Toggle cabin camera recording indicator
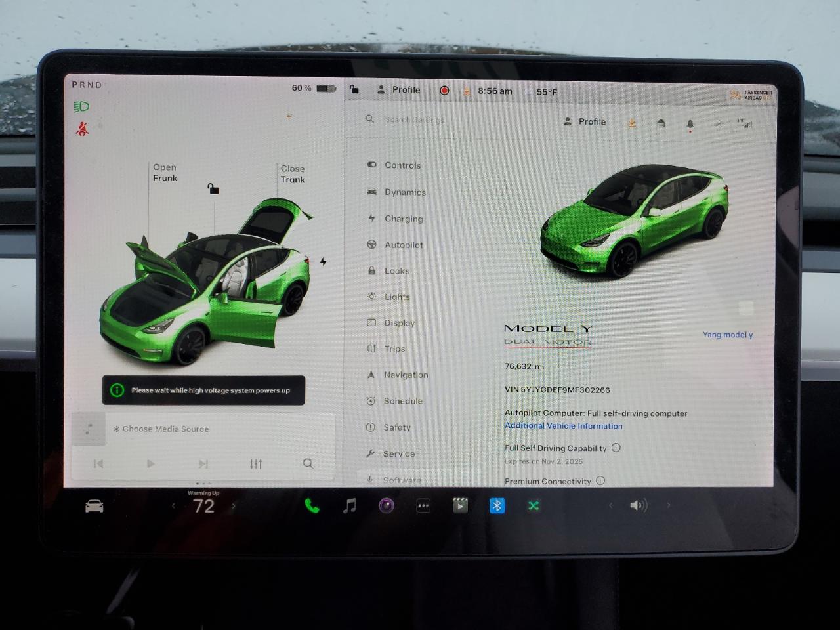The height and width of the screenshot is (630, 840). coord(444,90)
